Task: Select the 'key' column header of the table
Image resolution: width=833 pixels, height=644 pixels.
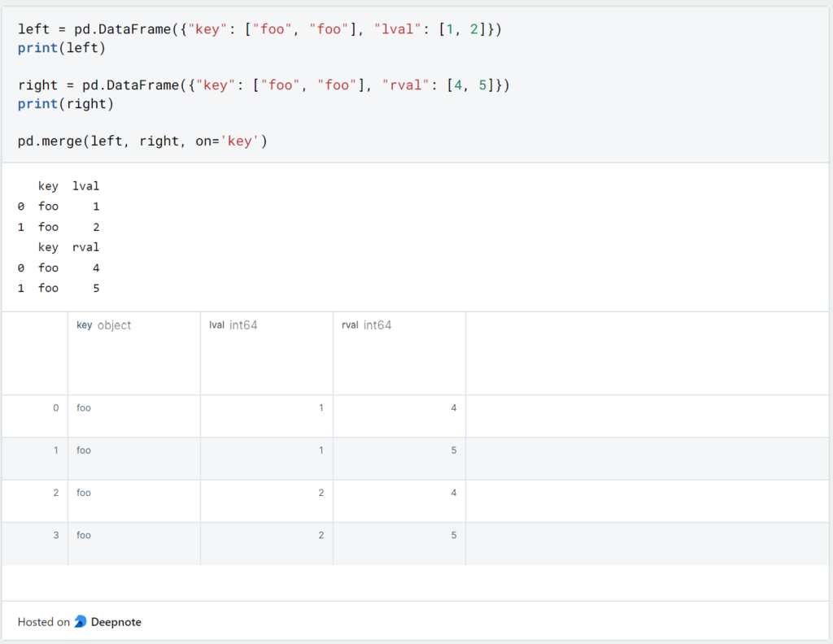Action: tap(84, 324)
